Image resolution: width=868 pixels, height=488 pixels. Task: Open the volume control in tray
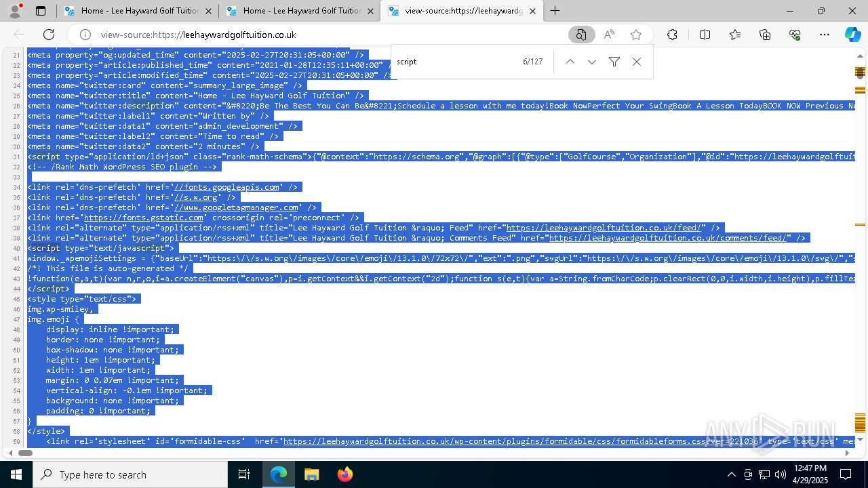click(x=781, y=474)
